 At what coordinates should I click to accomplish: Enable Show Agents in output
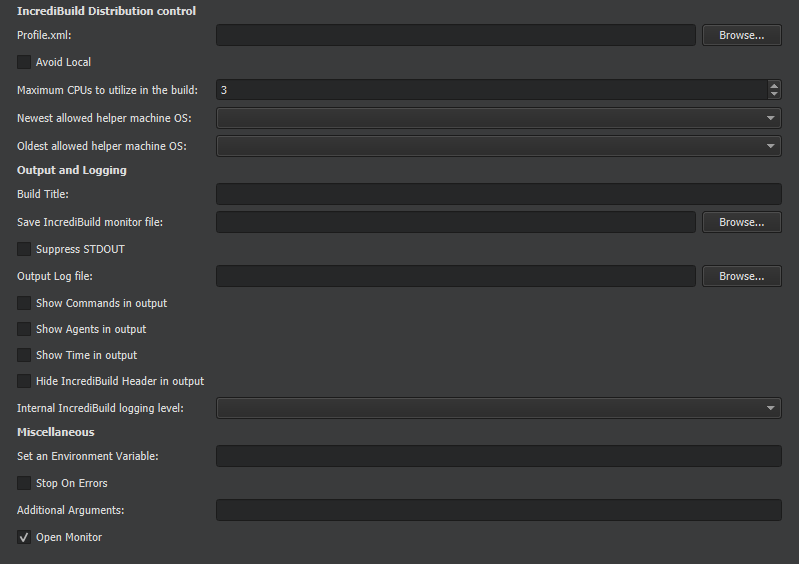(x=24, y=329)
